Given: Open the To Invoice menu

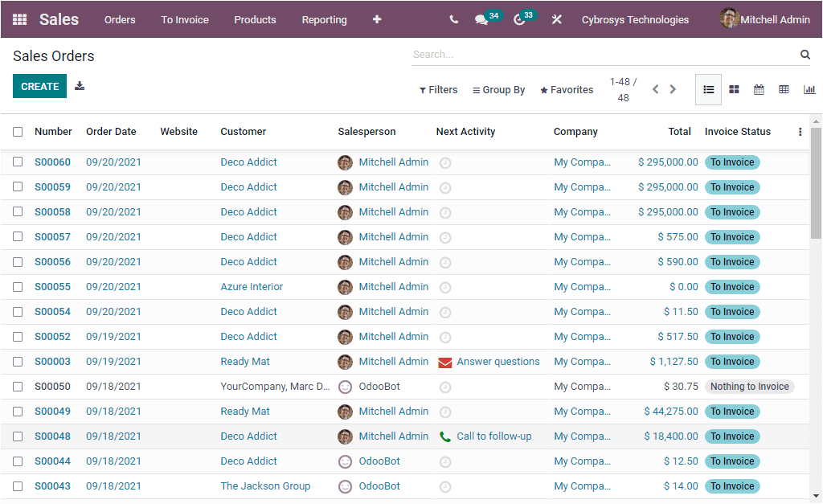Looking at the screenshot, I should [x=184, y=19].
